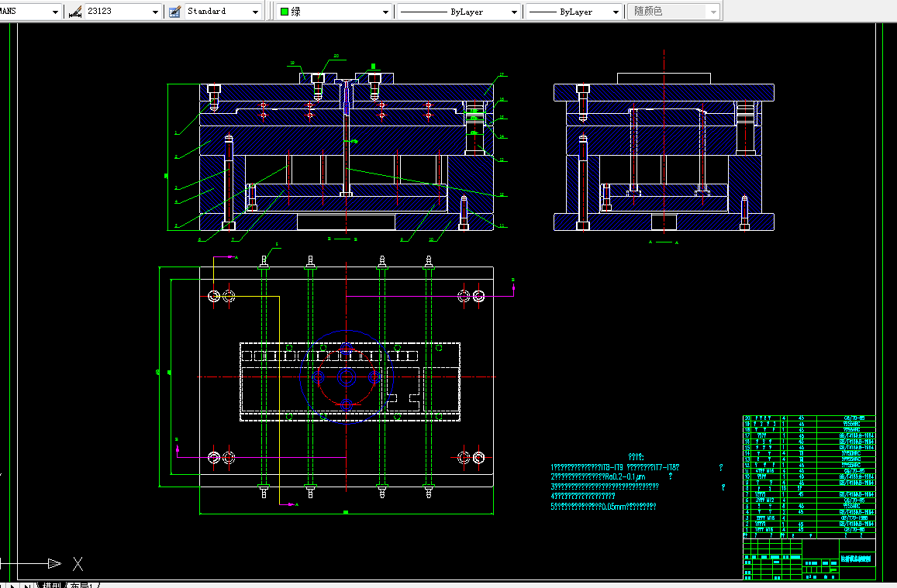897x588 pixels.
Task: Switch to the 模型 model tab
Action: click(51, 585)
